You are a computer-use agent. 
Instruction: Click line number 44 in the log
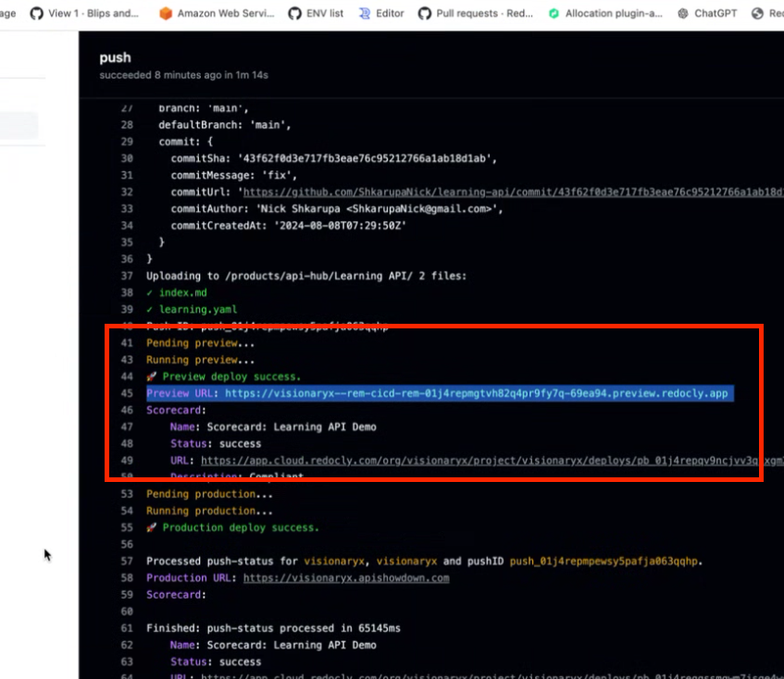point(127,377)
